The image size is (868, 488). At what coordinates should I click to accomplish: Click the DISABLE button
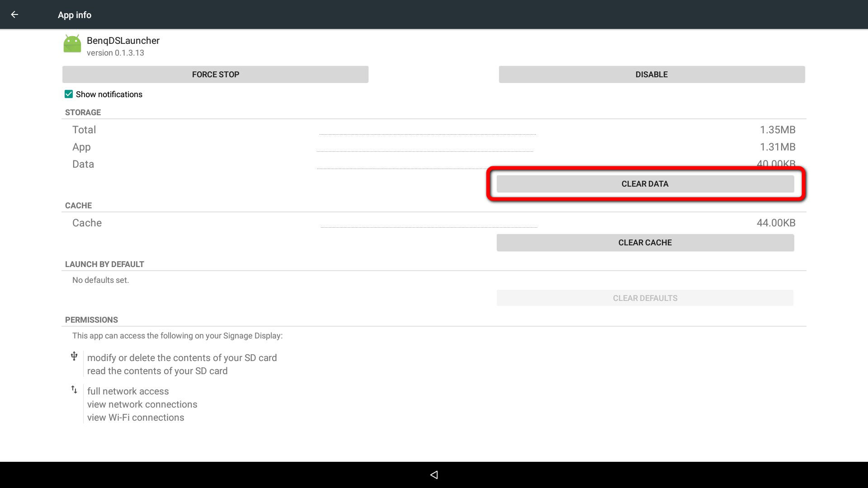[651, 74]
